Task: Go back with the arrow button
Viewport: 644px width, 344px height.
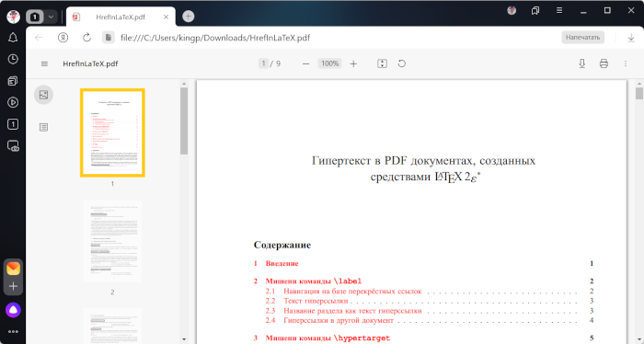Action: coord(39,38)
